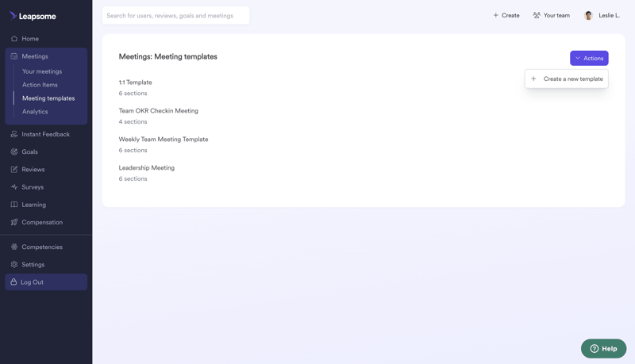Viewport: 635px width, 364px height.
Task: Click the Log Out button label
Action: 32,282
